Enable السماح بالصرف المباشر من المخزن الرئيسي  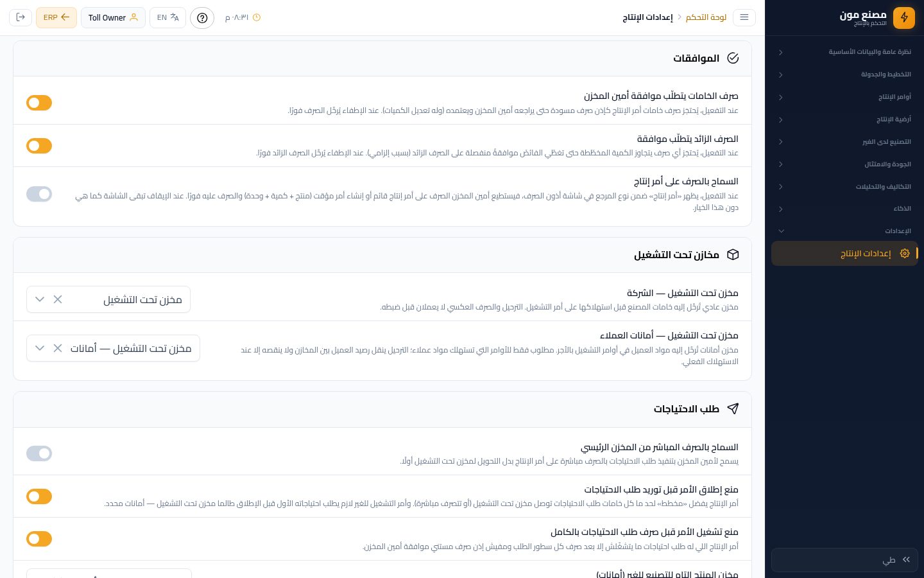[39, 453]
